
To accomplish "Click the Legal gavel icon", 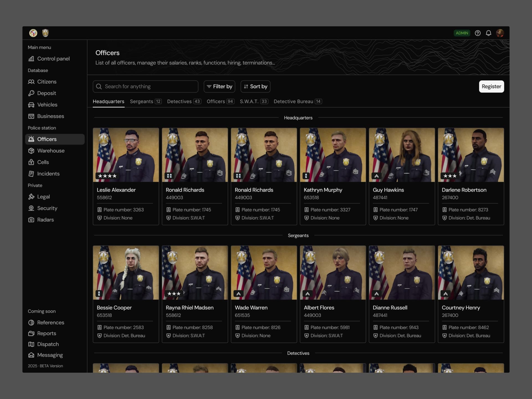I will 31,197.
